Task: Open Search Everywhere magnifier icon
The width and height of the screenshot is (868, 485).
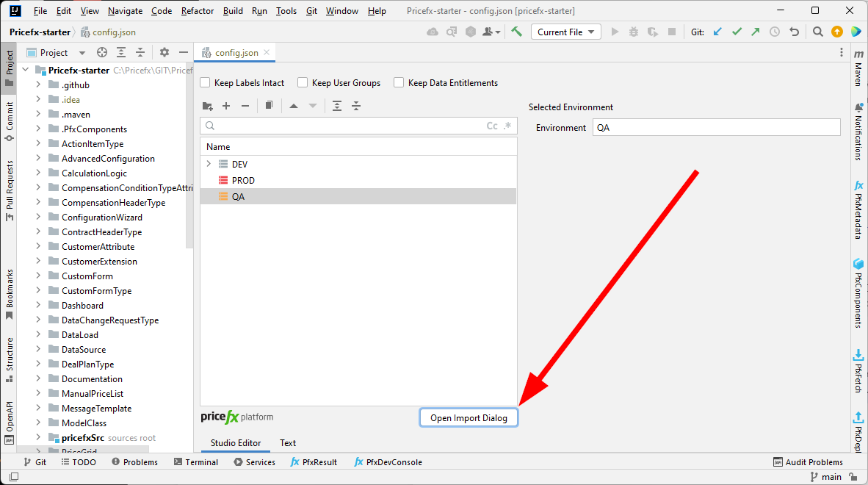Action: [817, 32]
